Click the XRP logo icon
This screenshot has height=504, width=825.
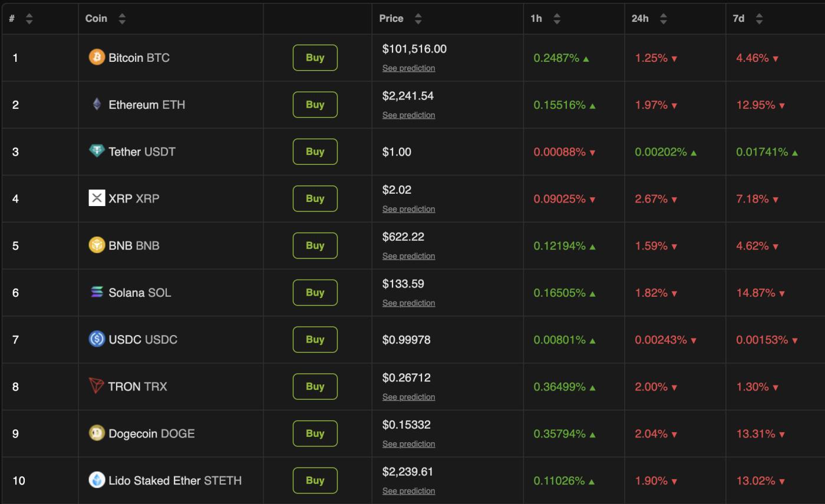(x=97, y=198)
